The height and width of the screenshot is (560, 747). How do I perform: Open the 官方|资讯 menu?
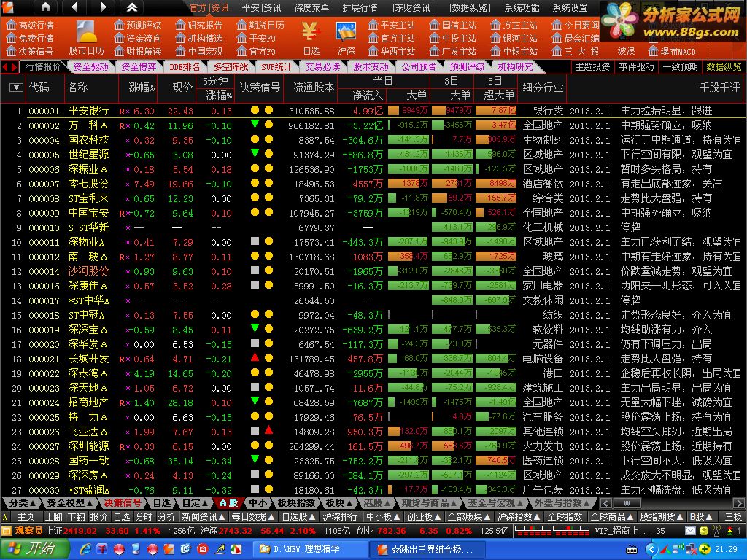point(209,7)
